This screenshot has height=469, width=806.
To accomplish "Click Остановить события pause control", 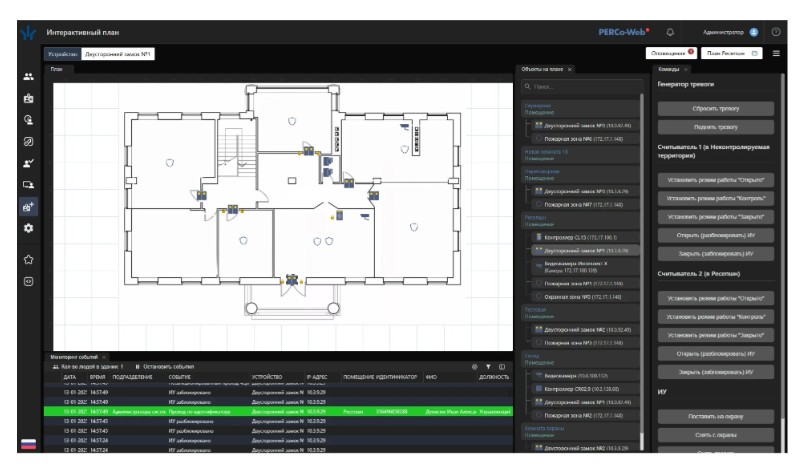I will tap(164, 367).
